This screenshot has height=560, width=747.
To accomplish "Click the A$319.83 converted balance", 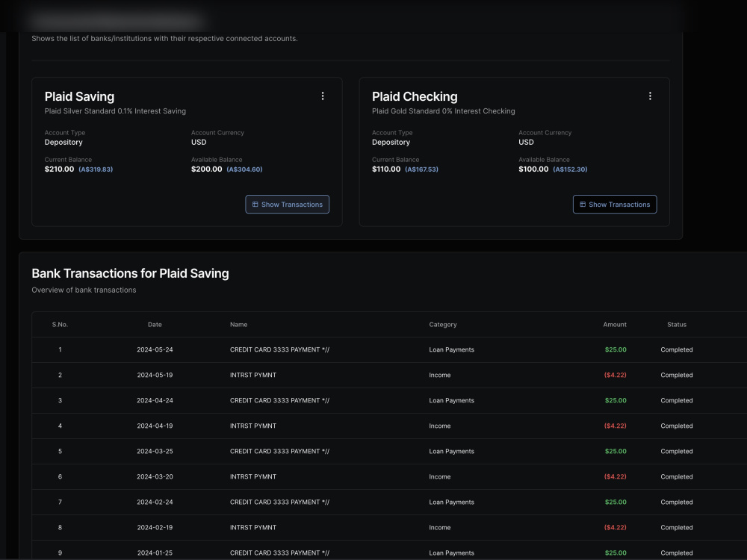I will pyautogui.click(x=96, y=169).
